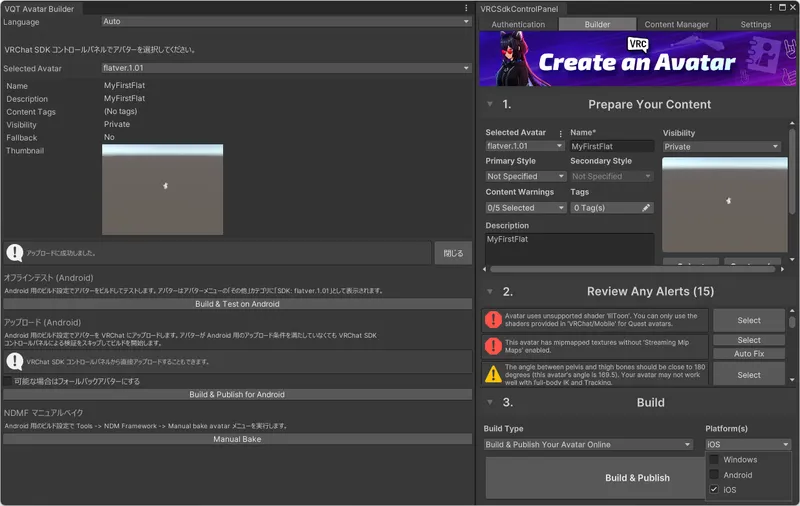Open VRCSdkControlPanel kebab menu icon

[x=770, y=8]
